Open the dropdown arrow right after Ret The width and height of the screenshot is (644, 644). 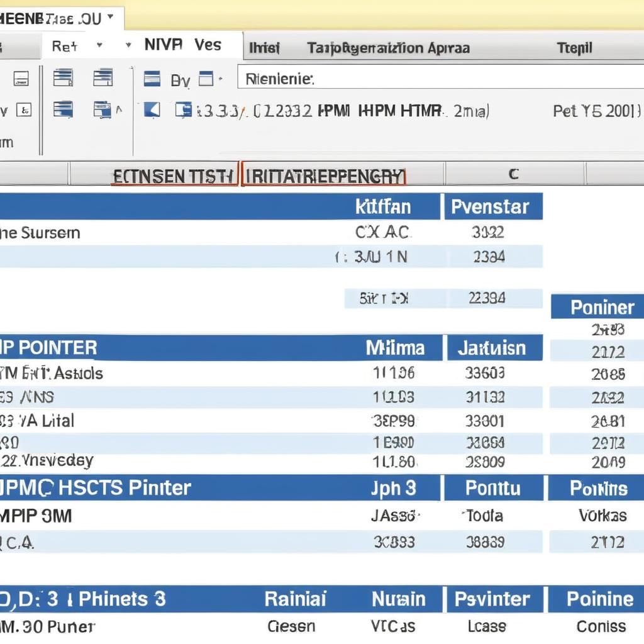(99, 45)
